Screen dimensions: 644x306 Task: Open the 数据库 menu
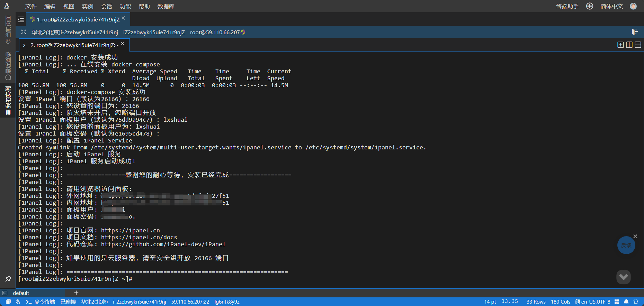(x=166, y=6)
